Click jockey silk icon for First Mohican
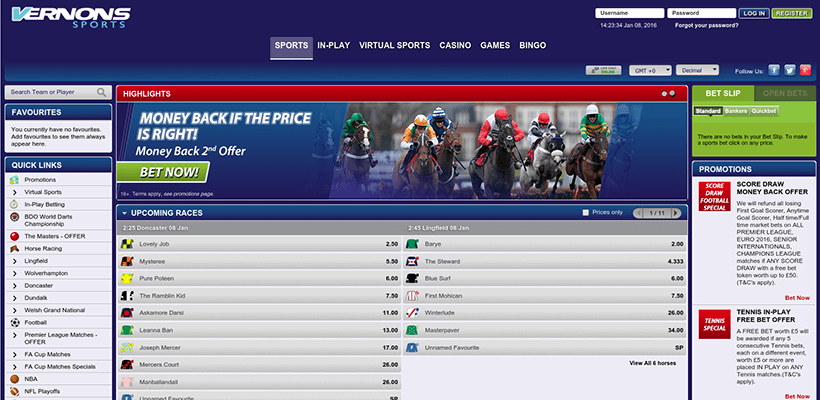820x400 pixels. click(x=413, y=296)
